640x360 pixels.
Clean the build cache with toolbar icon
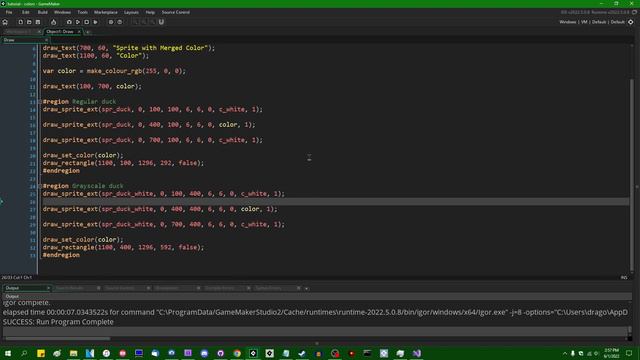[x=96, y=22]
